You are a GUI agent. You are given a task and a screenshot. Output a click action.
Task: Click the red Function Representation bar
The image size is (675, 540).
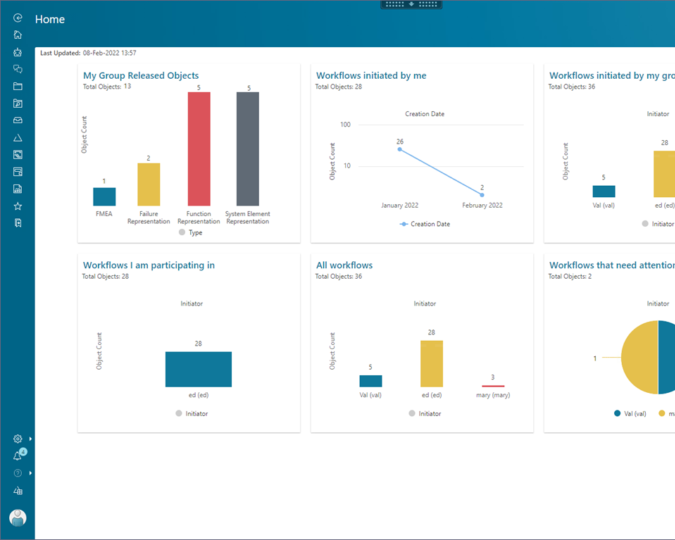[x=199, y=149]
